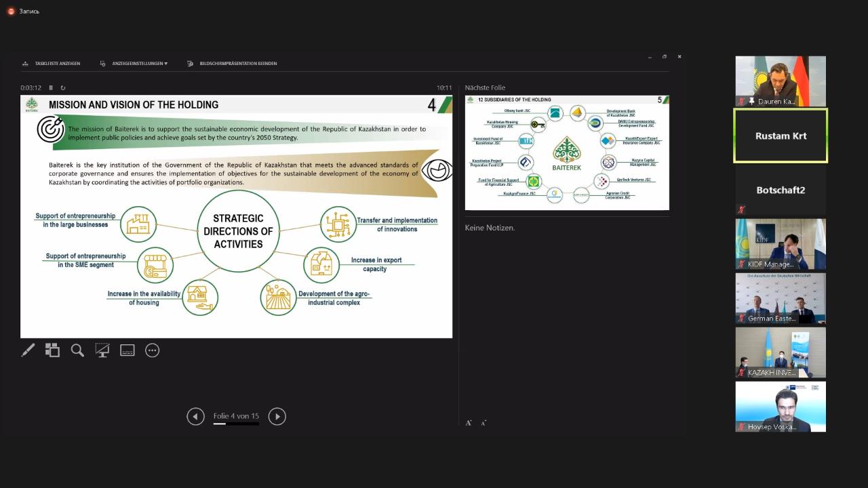
Task: Click the housing availability icon on slide
Action: (199, 297)
